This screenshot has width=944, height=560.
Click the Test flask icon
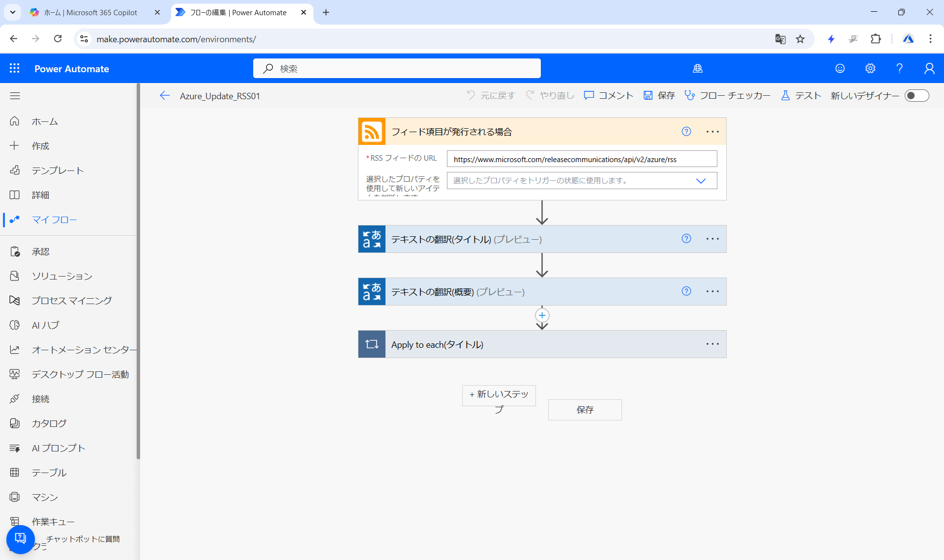785,96
